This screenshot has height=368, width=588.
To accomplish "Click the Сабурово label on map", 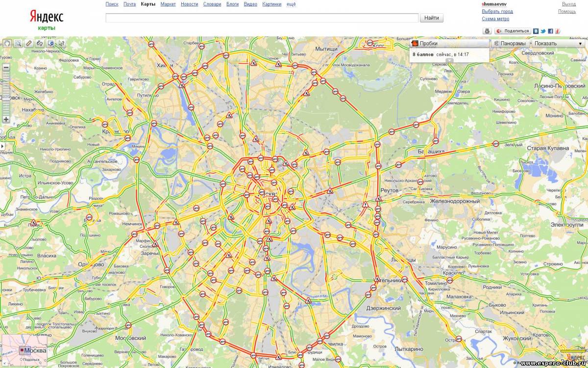I will pos(82,77).
